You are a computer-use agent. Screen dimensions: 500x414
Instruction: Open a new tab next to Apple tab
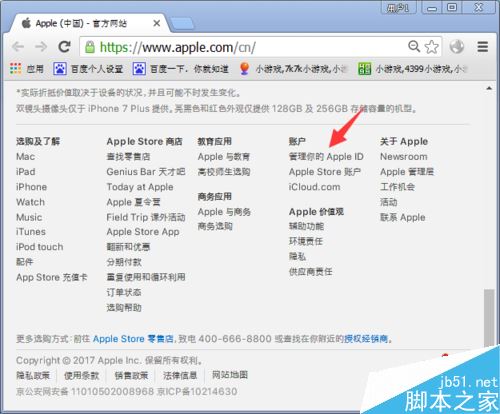coord(182,24)
